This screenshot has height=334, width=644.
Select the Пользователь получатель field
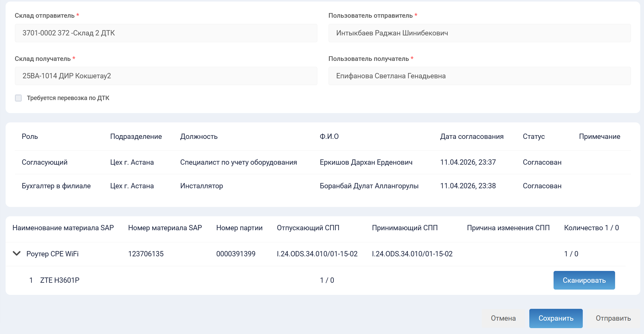coord(479,76)
